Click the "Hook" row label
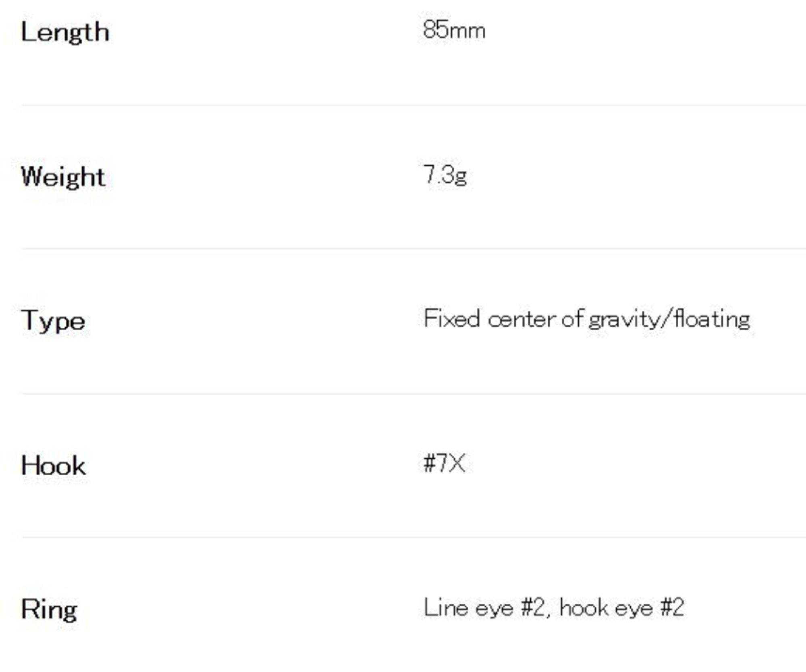Screen dimensions: 806x672 point(53,465)
